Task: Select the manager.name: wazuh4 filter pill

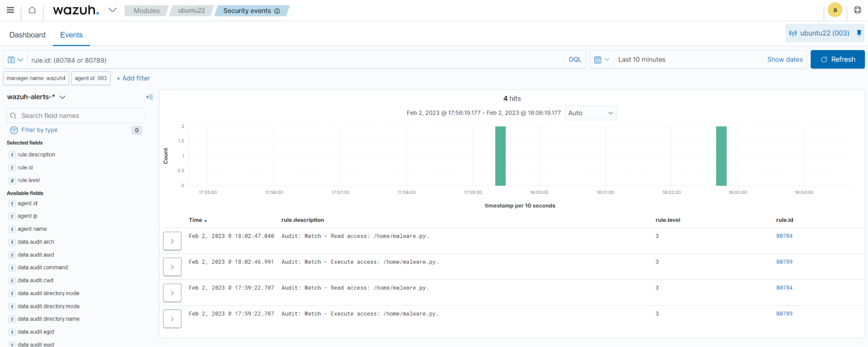Action: (x=36, y=78)
